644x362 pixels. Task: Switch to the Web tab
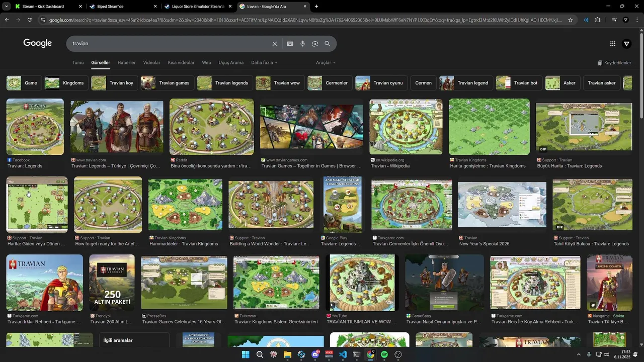pos(206,63)
